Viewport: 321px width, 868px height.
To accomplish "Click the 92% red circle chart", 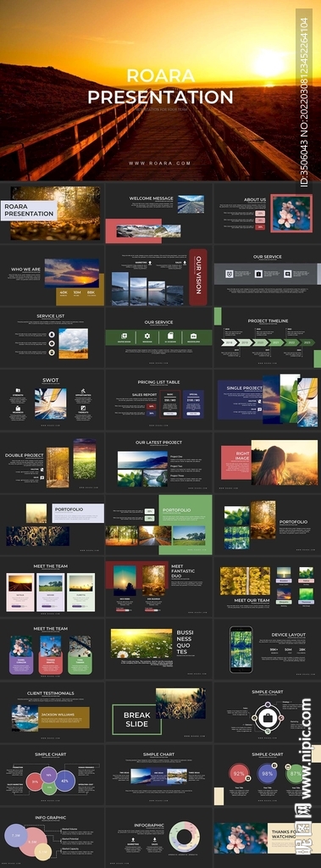I will tap(239, 773).
